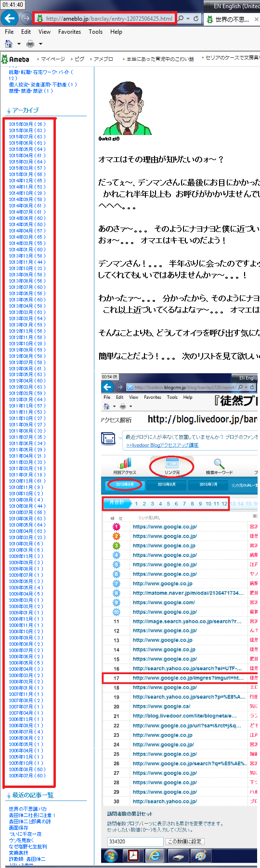Click the browser Forward arrow button
Screen dimensions: 260x868
(26, 19)
